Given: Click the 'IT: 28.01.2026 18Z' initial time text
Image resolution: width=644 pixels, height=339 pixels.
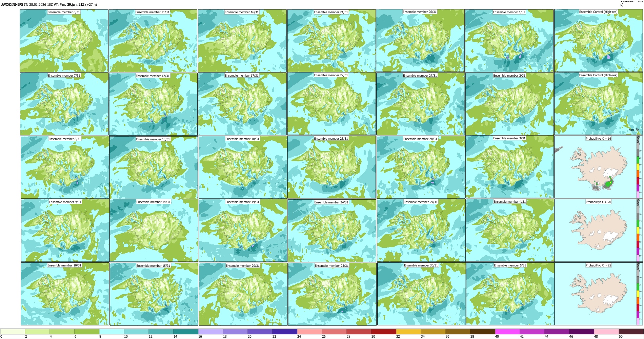Looking at the screenshot, I should tap(38, 5).
